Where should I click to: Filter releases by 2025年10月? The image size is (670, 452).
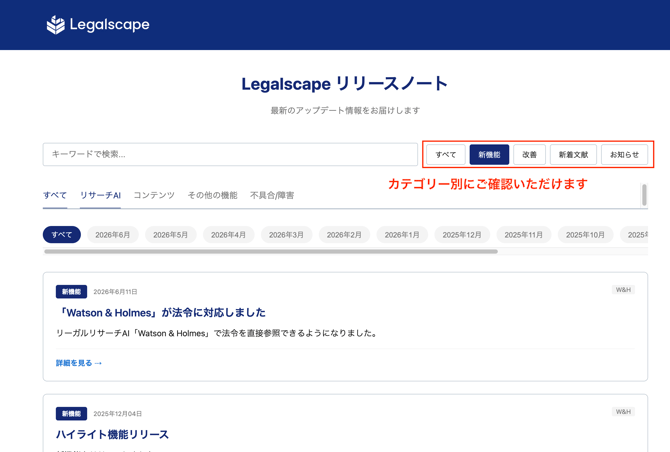coord(585,235)
